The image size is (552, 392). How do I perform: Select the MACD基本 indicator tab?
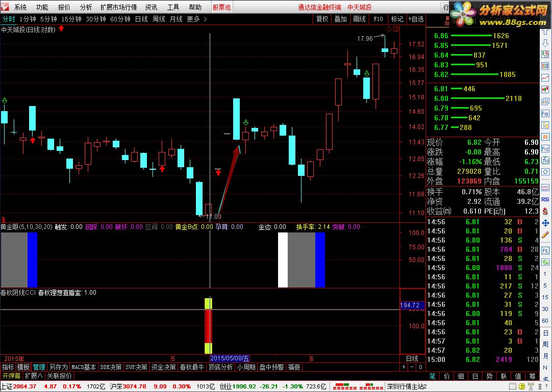[84, 367]
